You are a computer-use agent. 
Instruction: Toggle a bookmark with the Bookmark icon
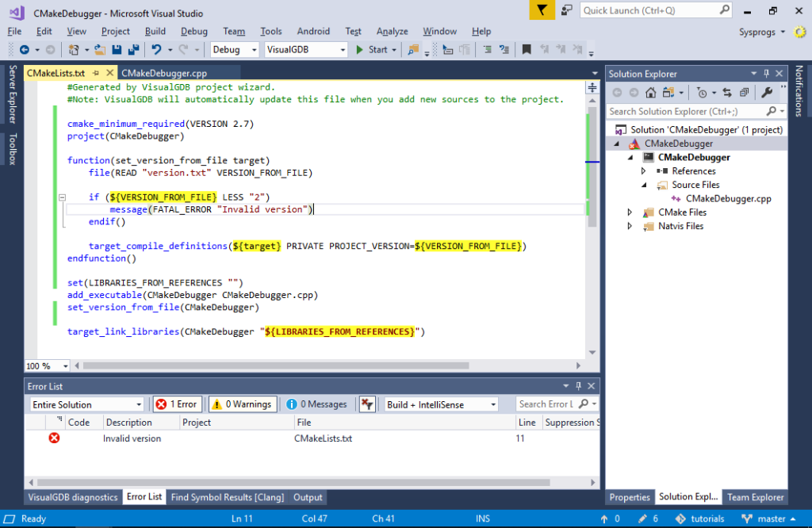[x=527, y=50]
